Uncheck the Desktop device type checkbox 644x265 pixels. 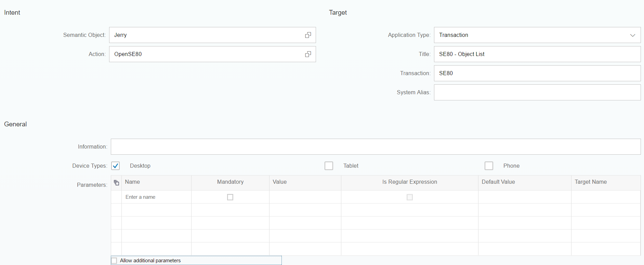pyautogui.click(x=116, y=166)
